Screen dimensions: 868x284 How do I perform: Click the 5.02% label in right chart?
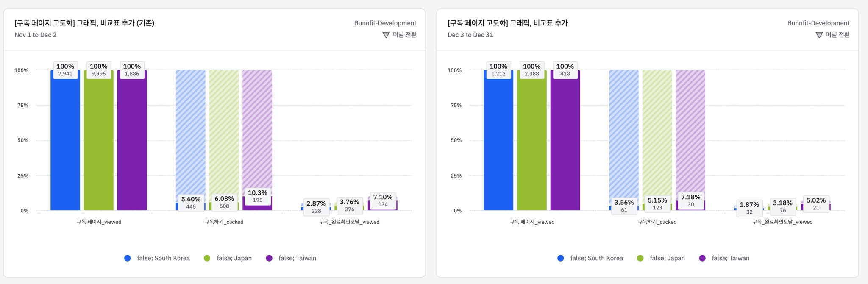(x=816, y=200)
